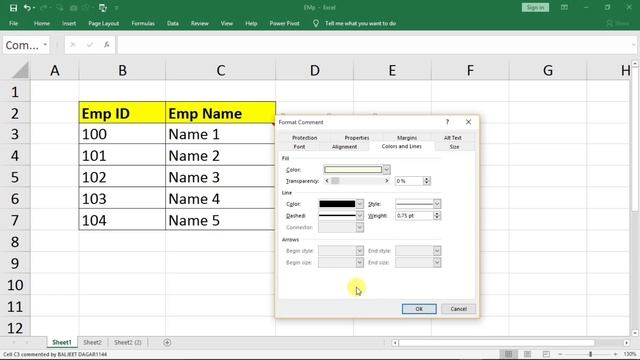Switch to the Alt Text tab
The width and height of the screenshot is (640, 360).
pos(453,138)
